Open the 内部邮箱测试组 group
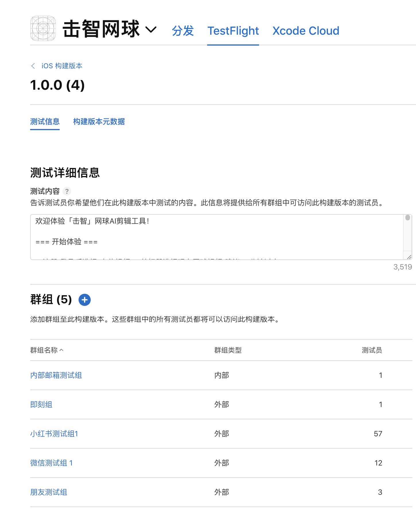 [56, 375]
